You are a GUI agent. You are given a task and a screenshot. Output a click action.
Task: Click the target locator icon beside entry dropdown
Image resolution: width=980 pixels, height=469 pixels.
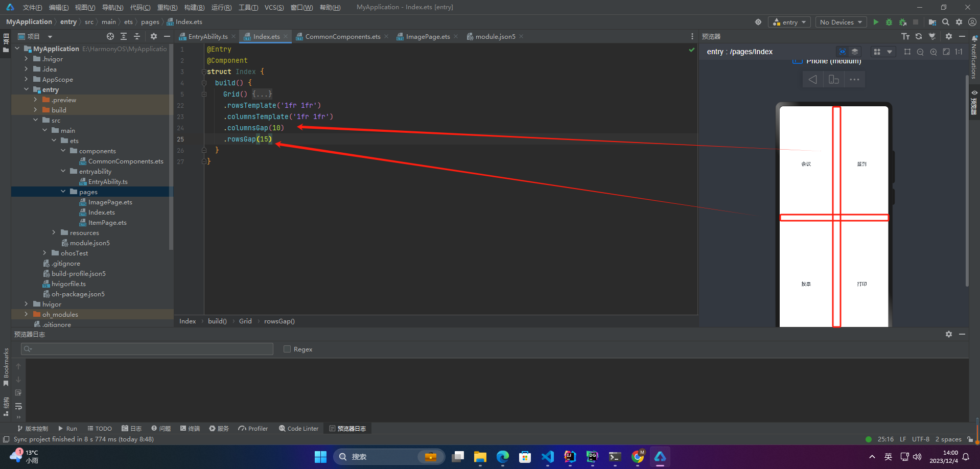[x=758, y=22]
